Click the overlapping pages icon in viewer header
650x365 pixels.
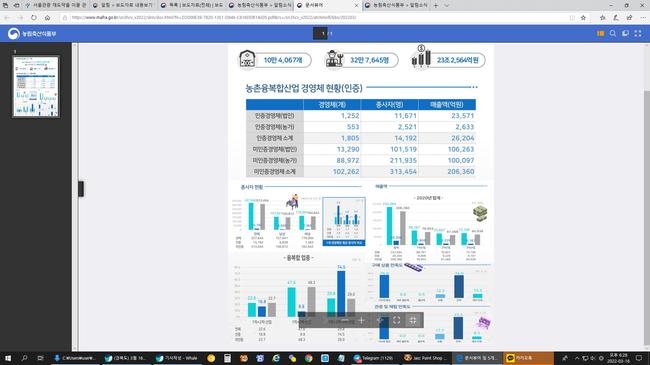coord(625,34)
